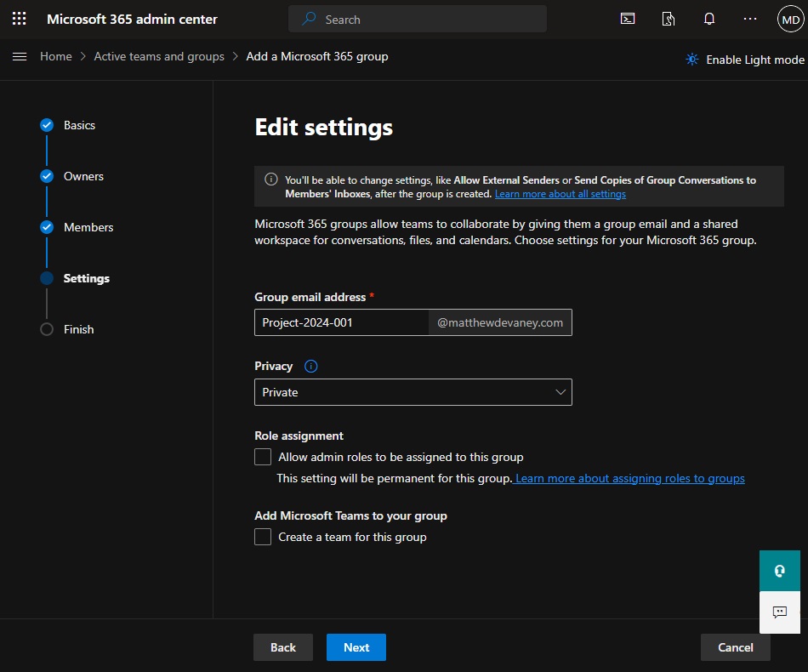
Task: Open the headset help and support button
Action: coord(780,571)
